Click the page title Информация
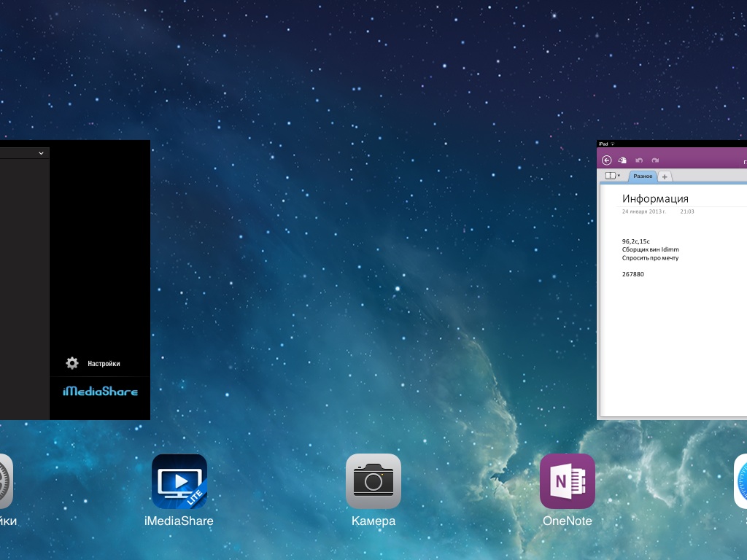Viewport: 747px width, 560px height. 655,198
